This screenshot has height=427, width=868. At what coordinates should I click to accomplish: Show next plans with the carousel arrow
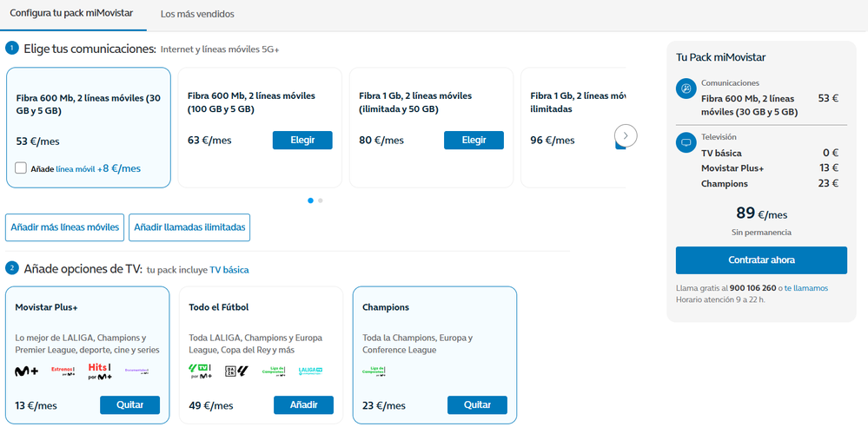click(x=626, y=135)
